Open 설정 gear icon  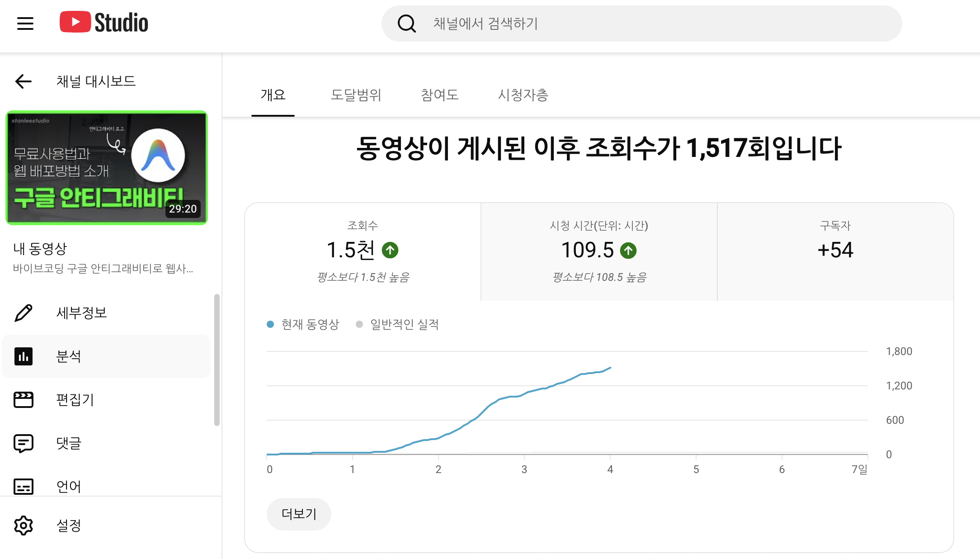24,526
